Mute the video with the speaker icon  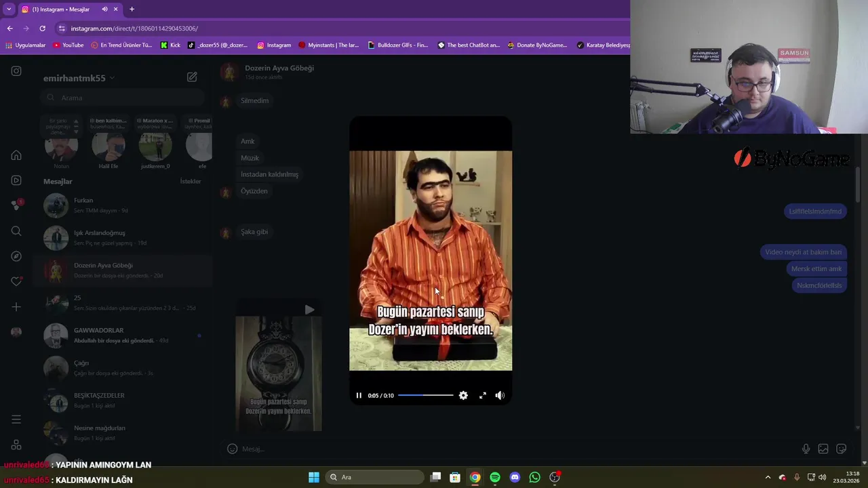(500, 395)
